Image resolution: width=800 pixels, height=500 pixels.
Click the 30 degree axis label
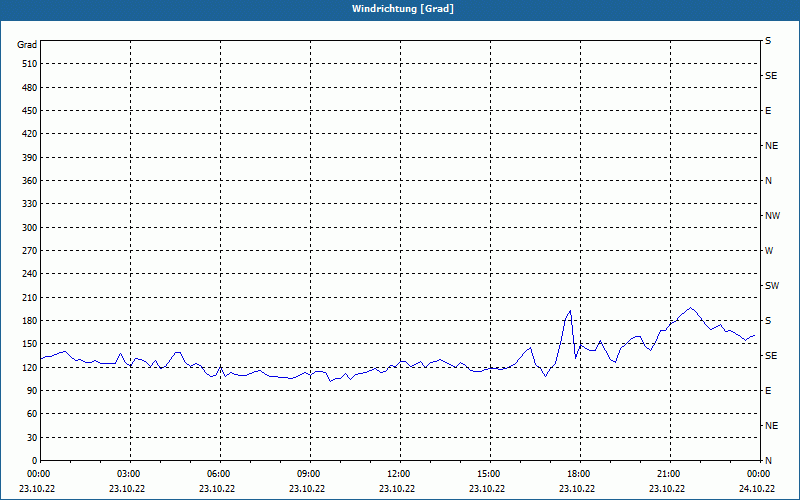coord(32,438)
